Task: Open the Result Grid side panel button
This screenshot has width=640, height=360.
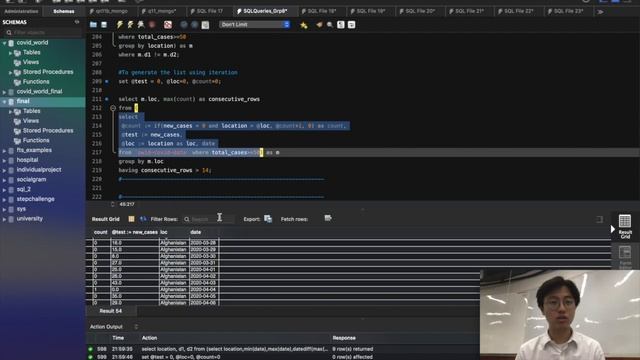Action: click(x=625, y=227)
